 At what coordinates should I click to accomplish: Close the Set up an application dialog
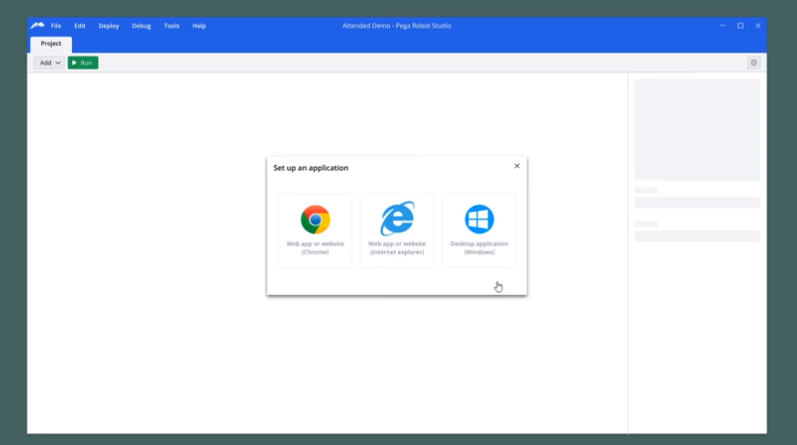[x=517, y=166]
